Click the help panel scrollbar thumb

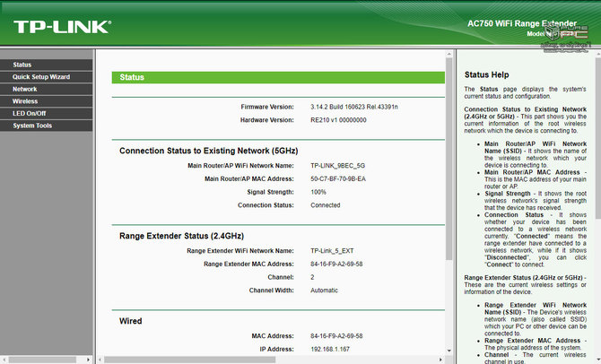[x=598, y=138]
